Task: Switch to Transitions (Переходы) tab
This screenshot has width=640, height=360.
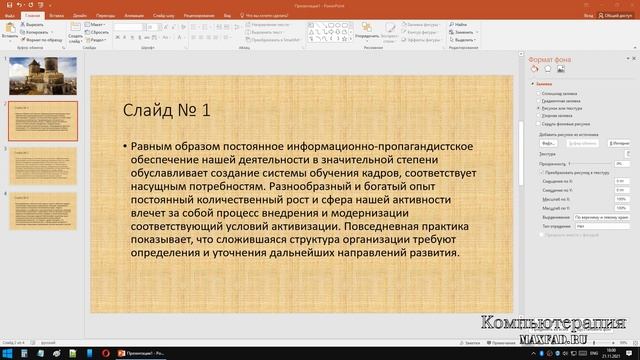Action: pos(105,16)
